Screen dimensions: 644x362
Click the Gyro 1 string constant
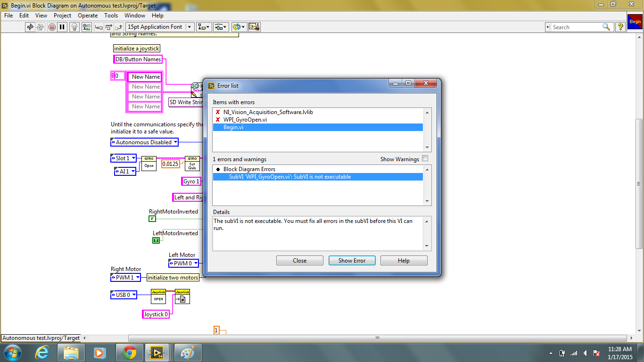click(191, 181)
